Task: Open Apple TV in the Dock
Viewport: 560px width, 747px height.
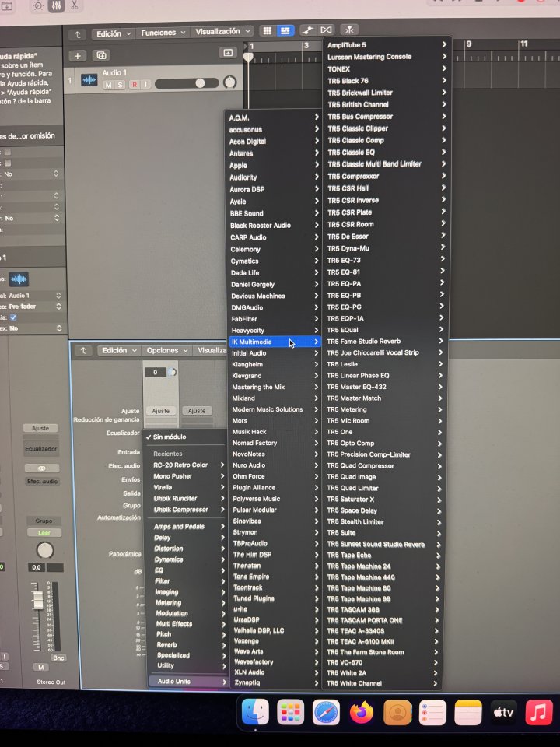Action: (503, 713)
